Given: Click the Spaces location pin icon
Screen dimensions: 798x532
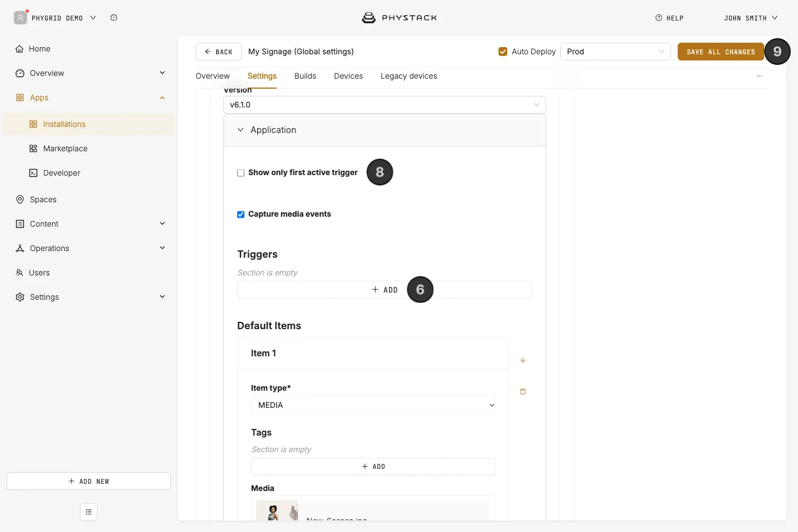Looking at the screenshot, I should 20,199.
